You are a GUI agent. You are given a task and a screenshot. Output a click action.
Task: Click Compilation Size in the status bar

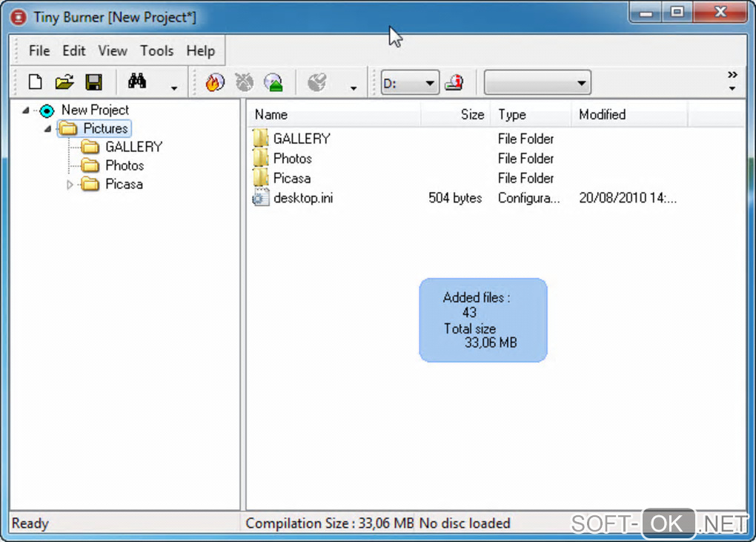coord(330,523)
